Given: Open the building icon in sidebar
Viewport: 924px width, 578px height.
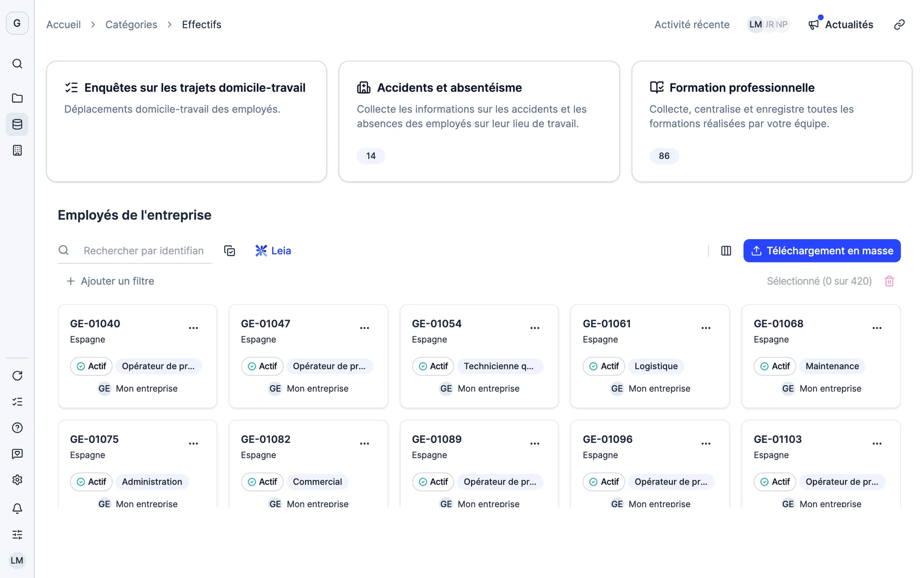Looking at the screenshot, I should pos(17,151).
